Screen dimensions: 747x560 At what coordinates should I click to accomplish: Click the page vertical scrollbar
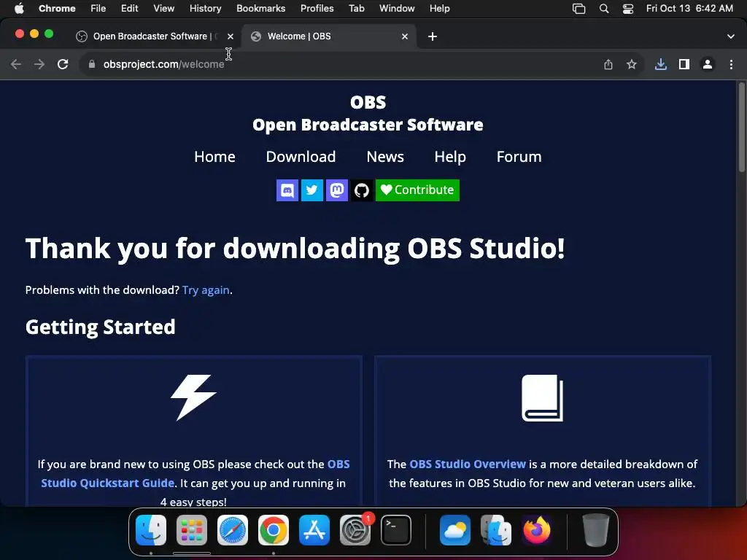[741, 127]
